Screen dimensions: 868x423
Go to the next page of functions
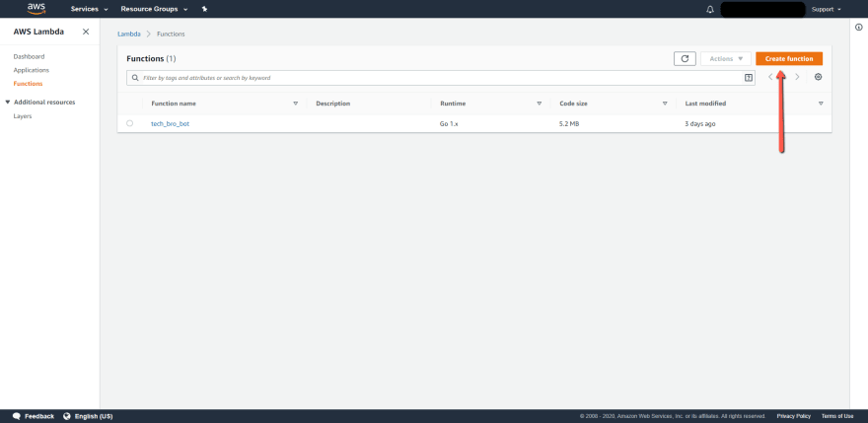(x=797, y=77)
